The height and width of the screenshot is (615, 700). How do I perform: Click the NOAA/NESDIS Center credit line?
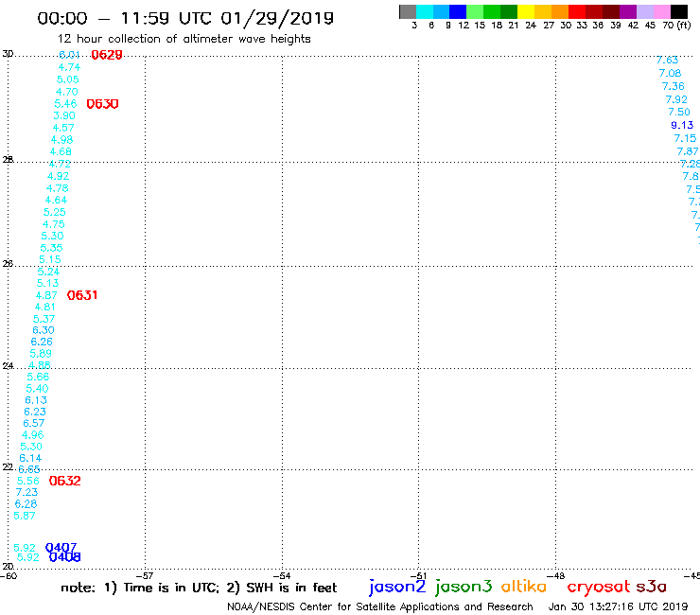click(380, 606)
